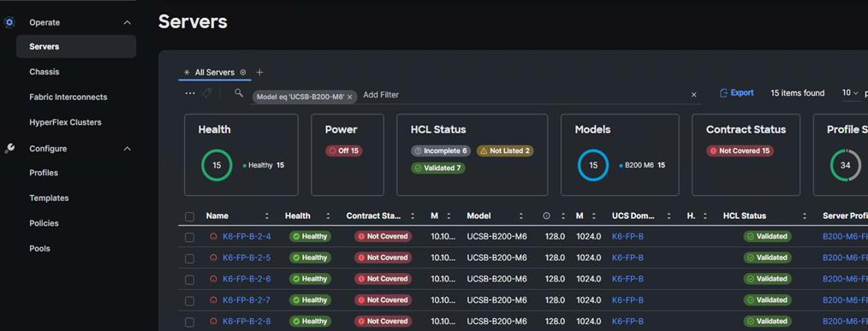Open server link K6-FP-B-2-8
The height and width of the screenshot is (331, 868).
click(x=247, y=321)
